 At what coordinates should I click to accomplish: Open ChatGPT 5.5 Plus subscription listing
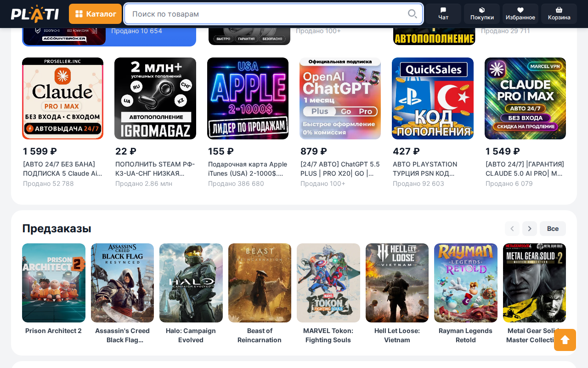(340, 169)
